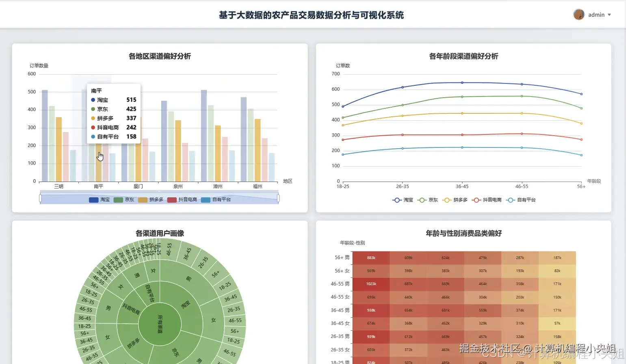Click the 年龄与性别消费品类偏好 chart title
This screenshot has width=626, height=364.
point(464,233)
